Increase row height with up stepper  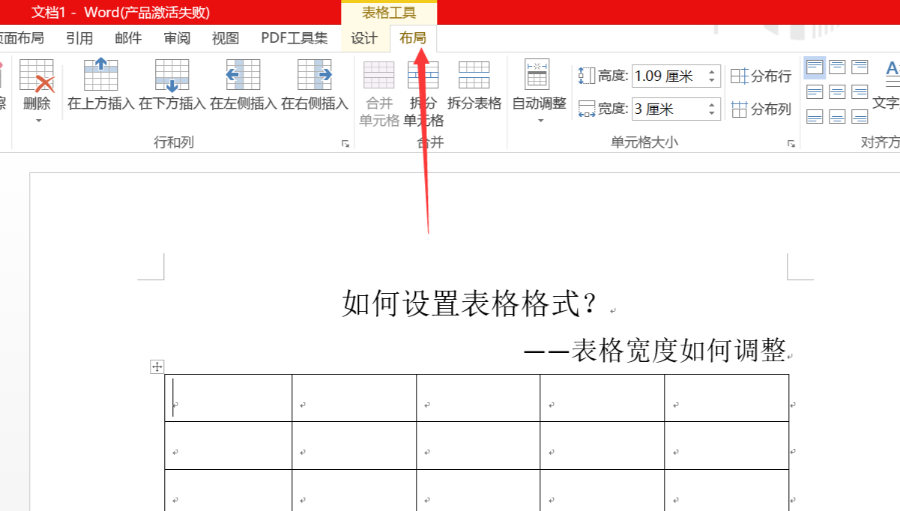(712, 71)
